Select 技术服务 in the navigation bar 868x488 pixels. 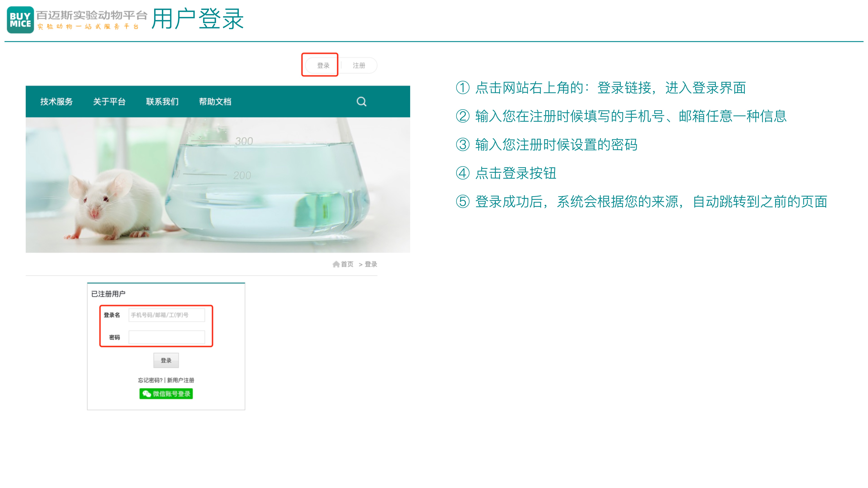(57, 102)
